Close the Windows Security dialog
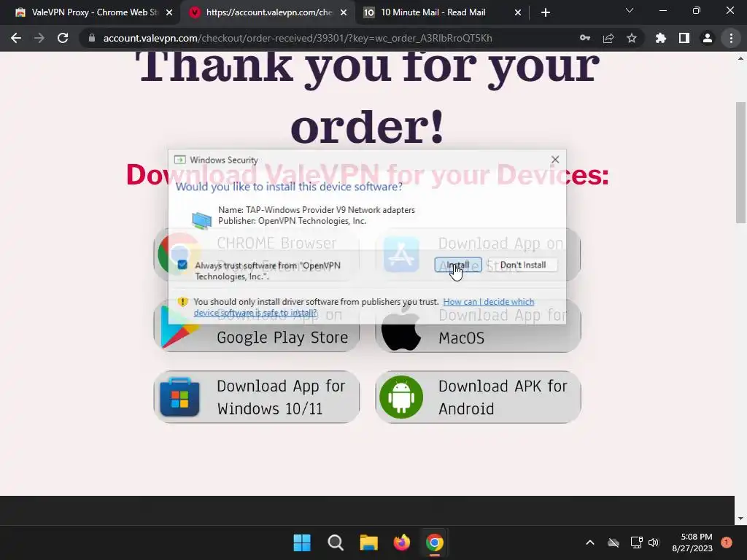 tap(555, 160)
